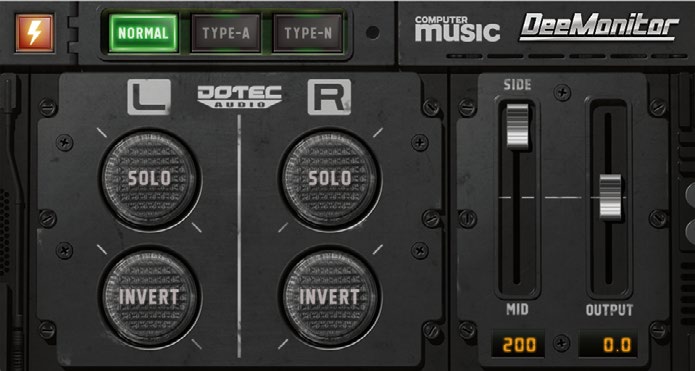
Task: Click the small round hole beside TYPE-N
Action: coord(373,32)
